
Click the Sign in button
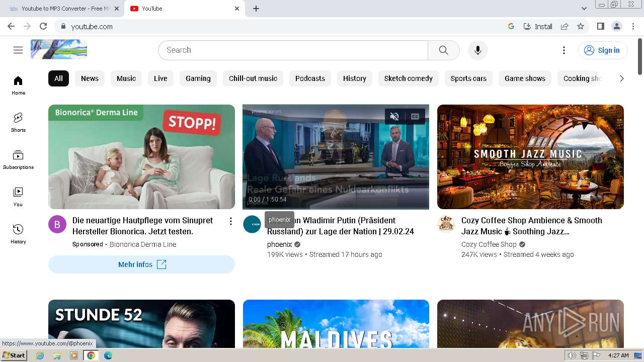coord(602,50)
